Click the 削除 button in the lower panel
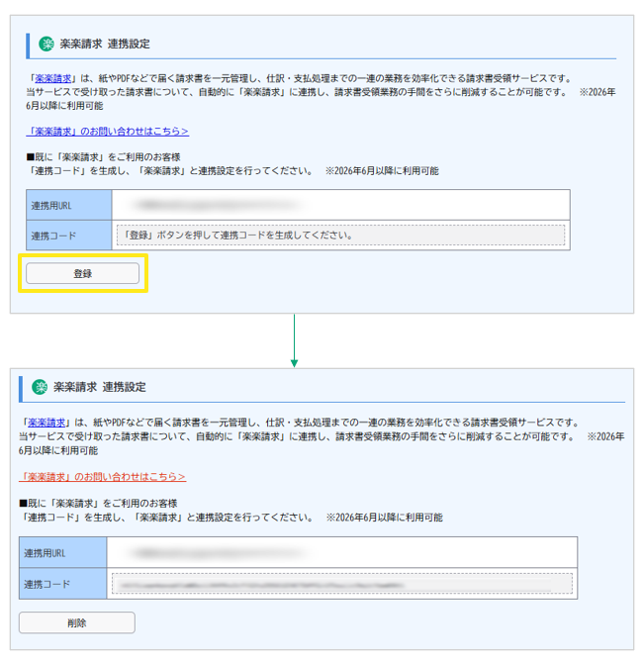 click(77, 622)
